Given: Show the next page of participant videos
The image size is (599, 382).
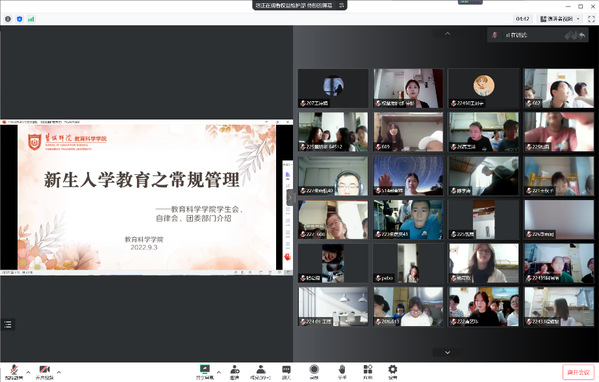Looking at the screenshot, I should coord(447,352).
